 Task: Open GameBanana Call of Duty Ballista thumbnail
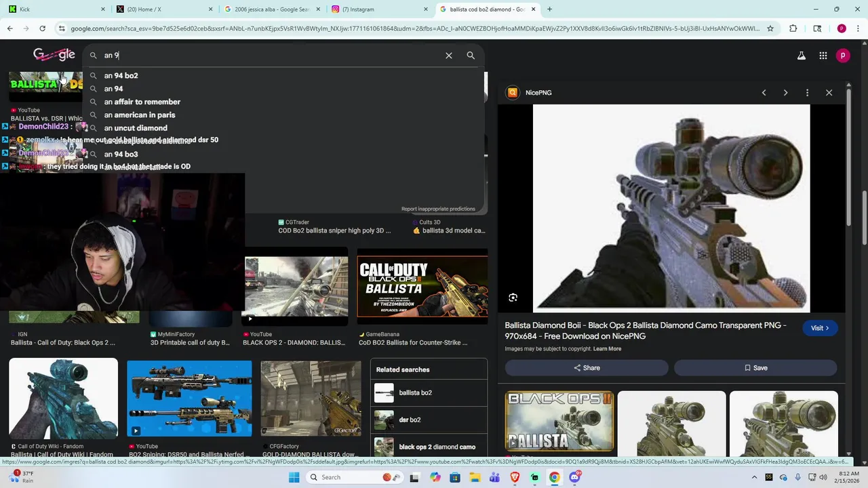point(422,287)
